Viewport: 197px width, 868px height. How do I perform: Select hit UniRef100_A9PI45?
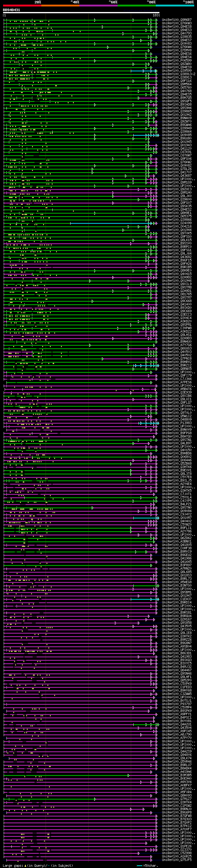(x=177, y=731)
